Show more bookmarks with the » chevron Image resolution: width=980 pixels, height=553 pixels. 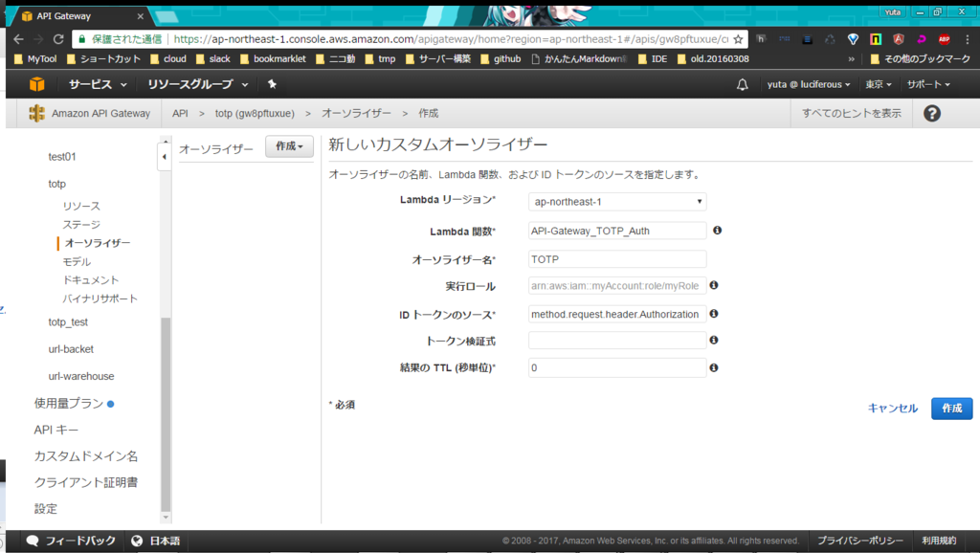tap(851, 58)
